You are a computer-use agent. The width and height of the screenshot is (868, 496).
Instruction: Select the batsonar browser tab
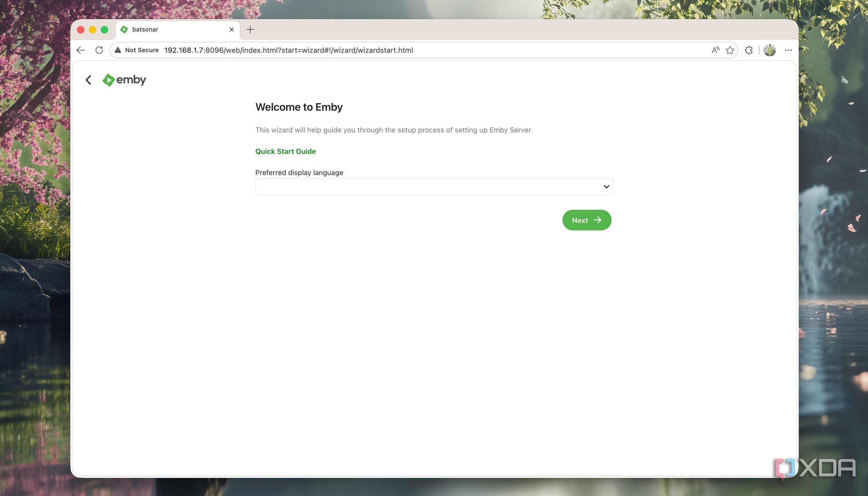pos(177,29)
